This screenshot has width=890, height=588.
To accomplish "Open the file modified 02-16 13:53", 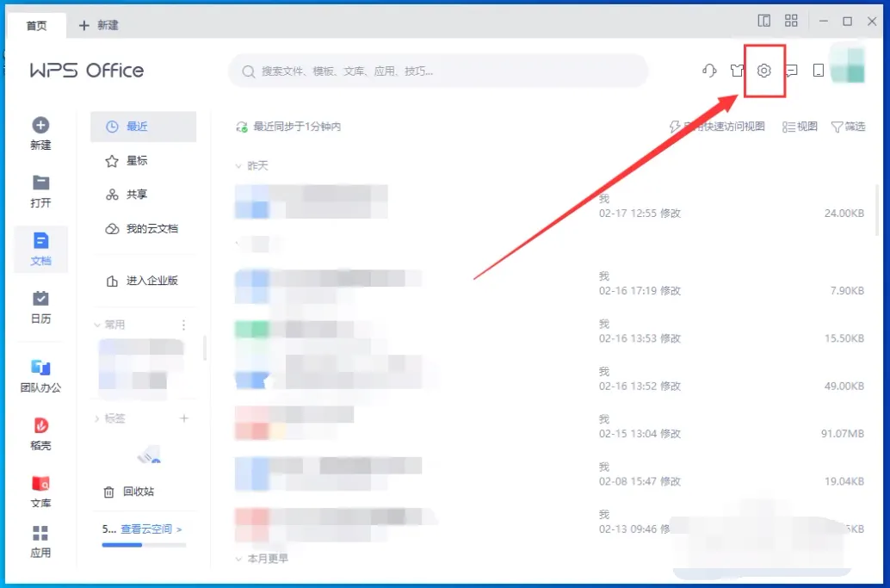I will click(549, 331).
